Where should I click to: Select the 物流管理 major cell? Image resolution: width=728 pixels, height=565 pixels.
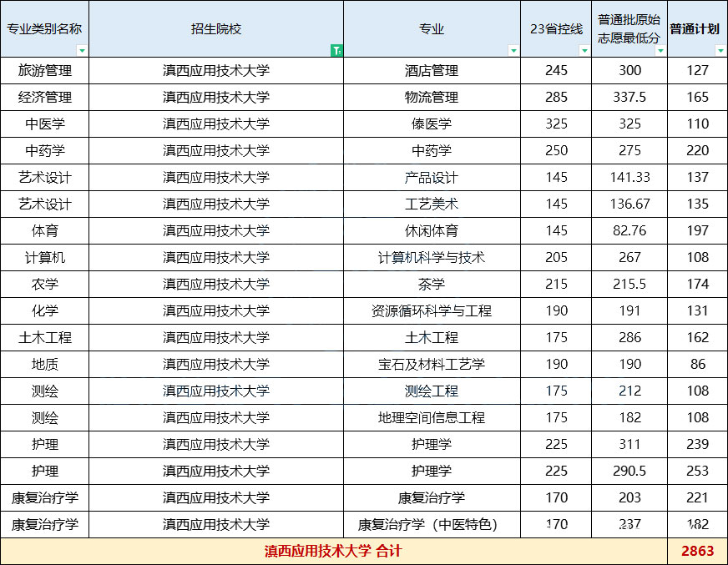tap(431, 98)
